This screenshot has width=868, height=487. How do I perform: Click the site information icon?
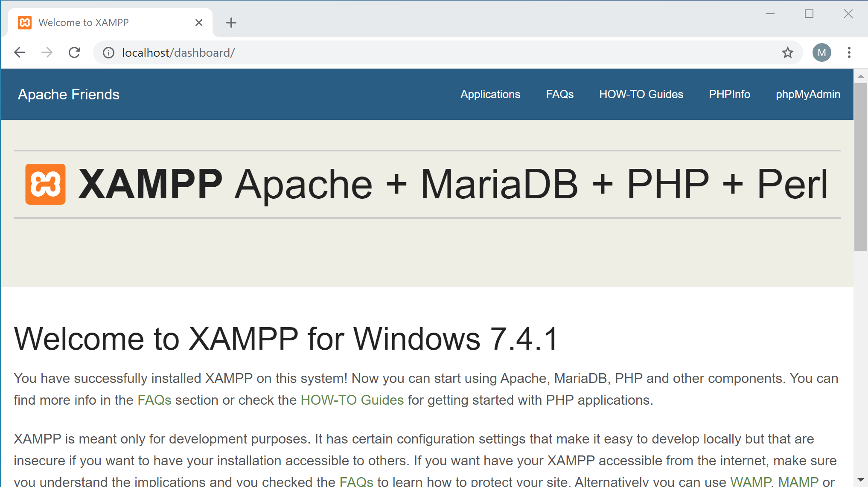(108, 52)
